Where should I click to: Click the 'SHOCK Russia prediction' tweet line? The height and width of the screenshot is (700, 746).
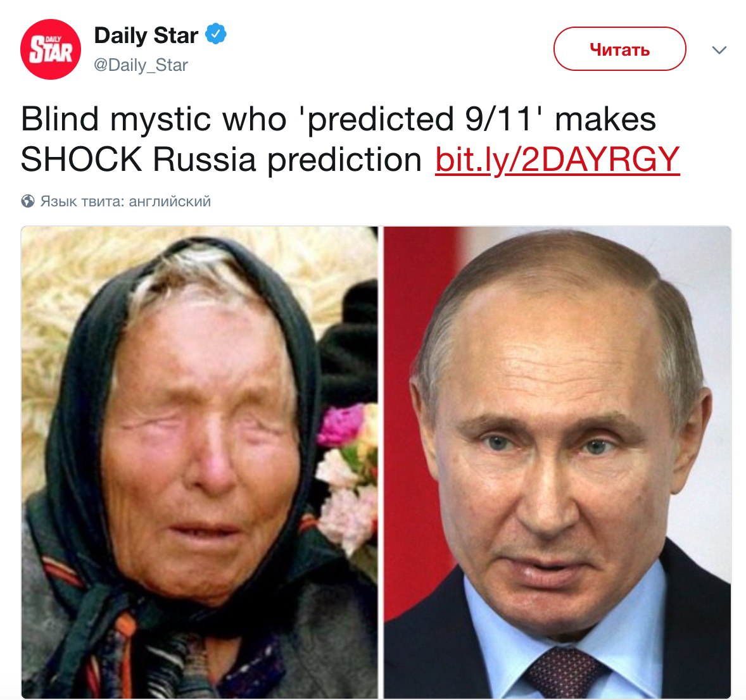pyautogui.click(x=221, y=159)
